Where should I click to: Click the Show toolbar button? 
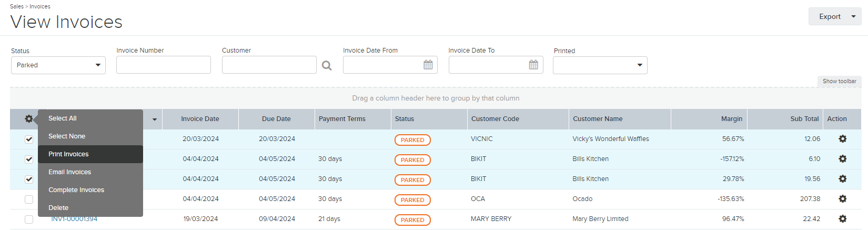coord(839,81)
